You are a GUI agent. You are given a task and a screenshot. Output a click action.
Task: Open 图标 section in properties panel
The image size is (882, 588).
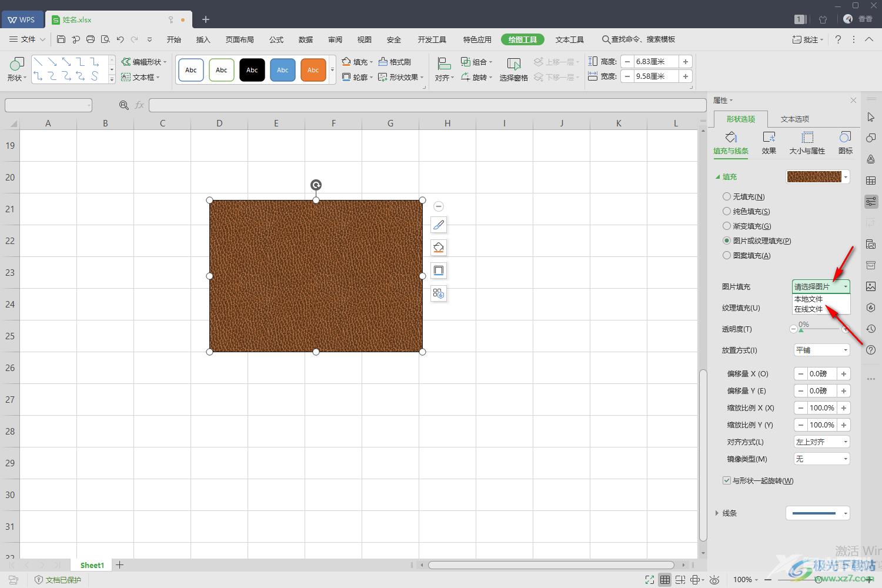point(846,143)
